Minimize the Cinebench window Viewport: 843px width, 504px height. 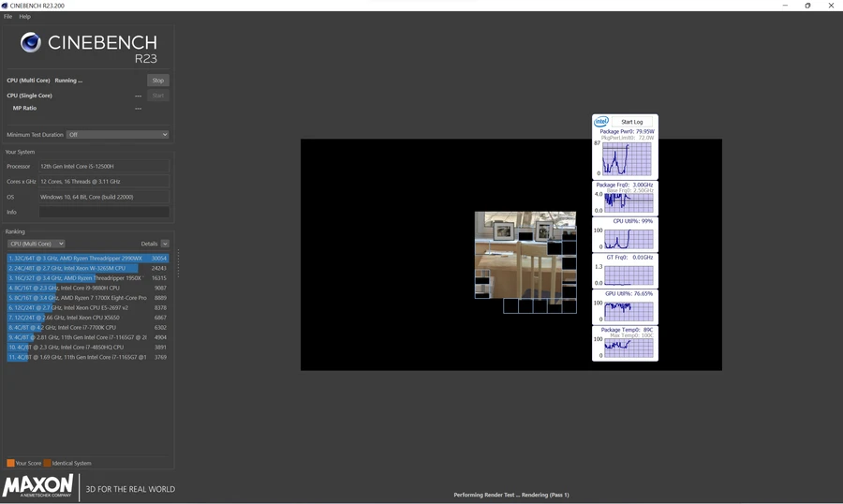(785, 6)
